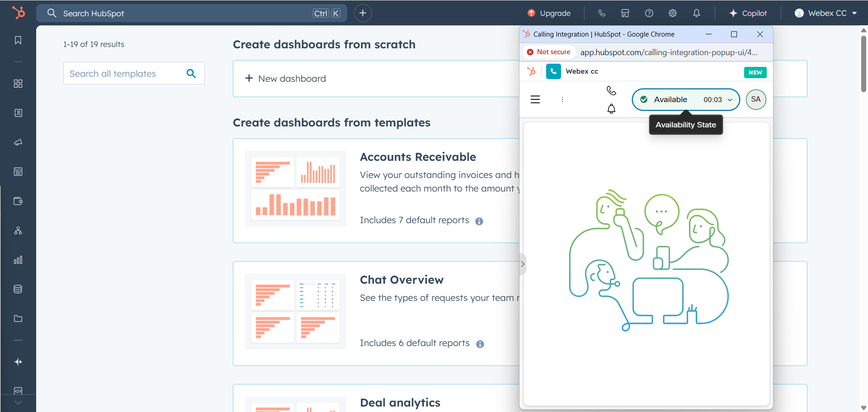This screenshot has height=412, width=868.
Task: Expand the collapsed side panel chevron
Action: [523, 264]
